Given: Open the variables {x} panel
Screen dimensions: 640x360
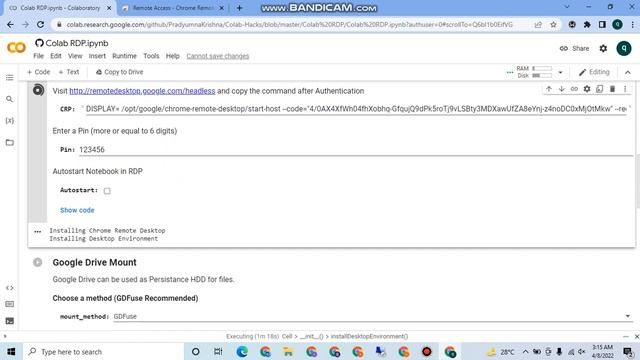Looking at the screenshot, I should (x=9, y=121).
